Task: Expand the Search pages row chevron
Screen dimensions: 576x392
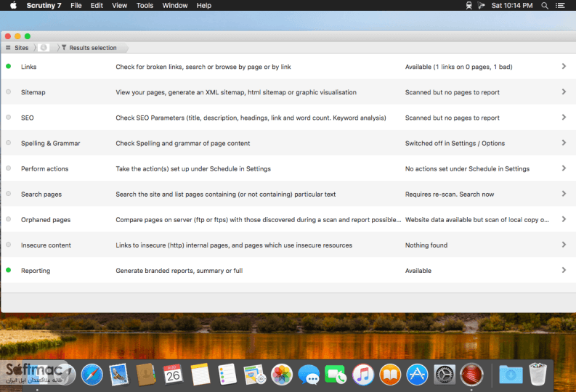Action: tap(564, 193)
